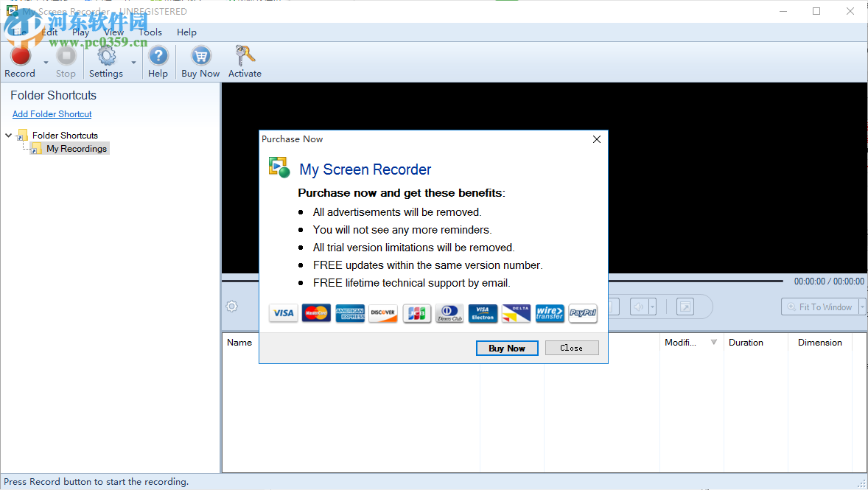This screenshot has width=868, height=490.
Task: Open the Play menu
Action: (80, 32)
